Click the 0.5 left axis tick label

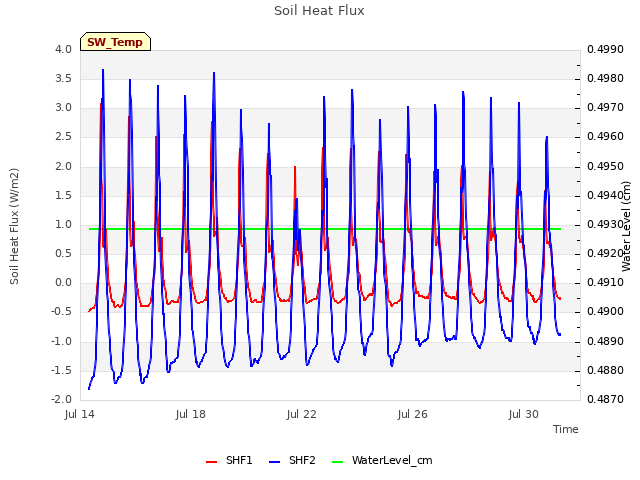click(64, 253)
